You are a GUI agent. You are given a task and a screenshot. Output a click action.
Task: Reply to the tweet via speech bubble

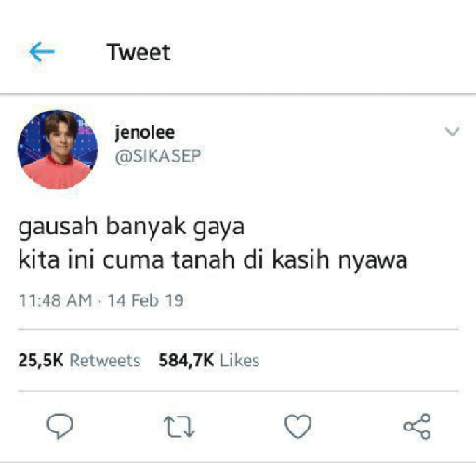[x=59, y=426]
